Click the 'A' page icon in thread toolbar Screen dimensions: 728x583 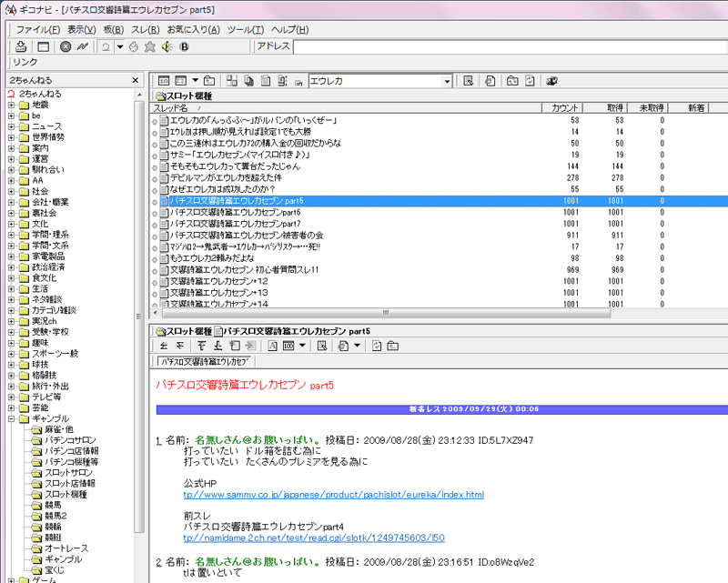tap(272, 346)
